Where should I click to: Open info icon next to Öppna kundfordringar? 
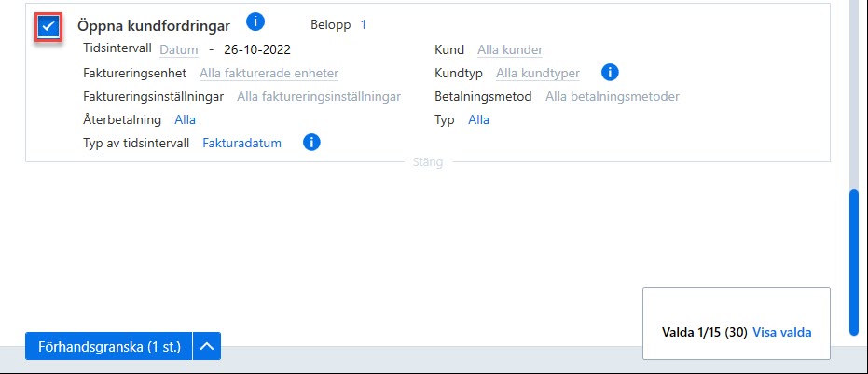255,22
